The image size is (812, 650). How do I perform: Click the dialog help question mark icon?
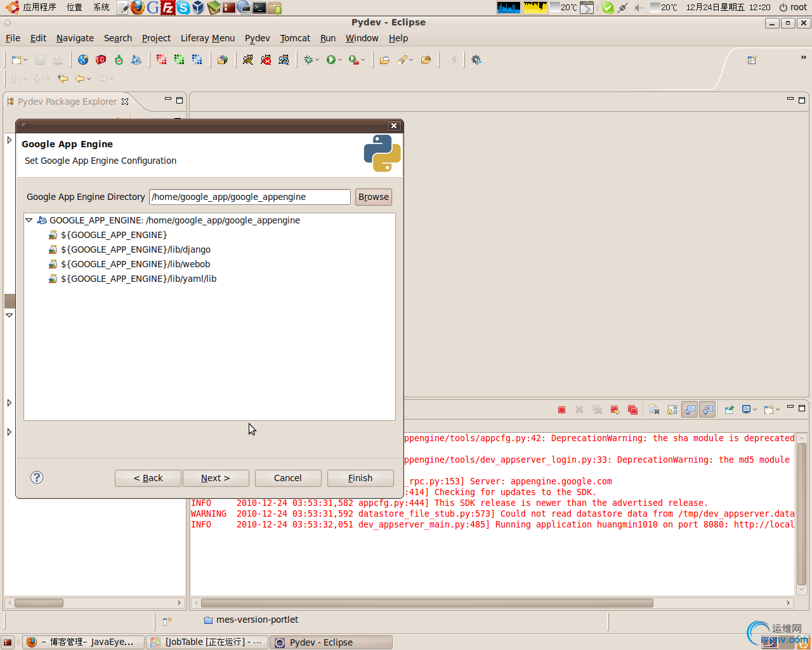37,477
